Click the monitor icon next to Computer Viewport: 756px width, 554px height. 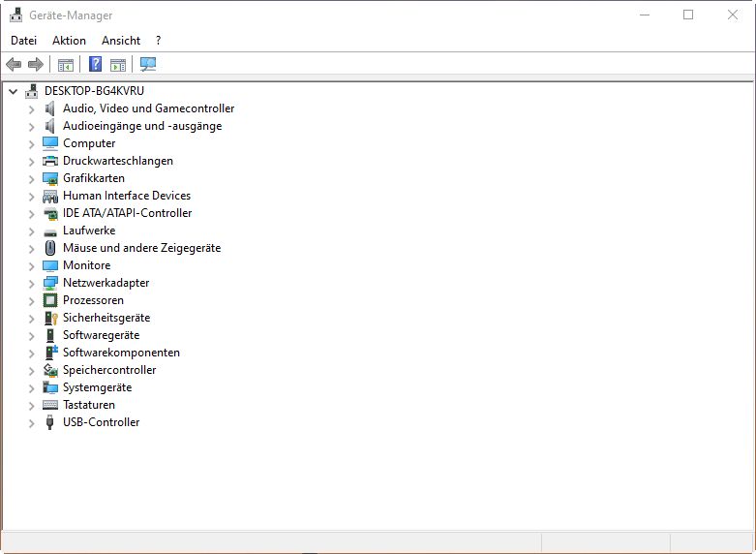pos(50,143)
